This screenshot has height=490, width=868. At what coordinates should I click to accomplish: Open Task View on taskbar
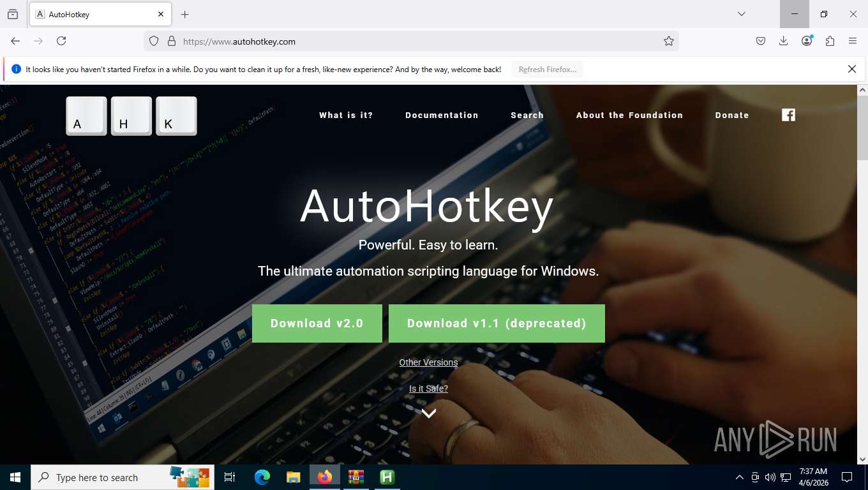pyautogui.click(x=230, y=477)
